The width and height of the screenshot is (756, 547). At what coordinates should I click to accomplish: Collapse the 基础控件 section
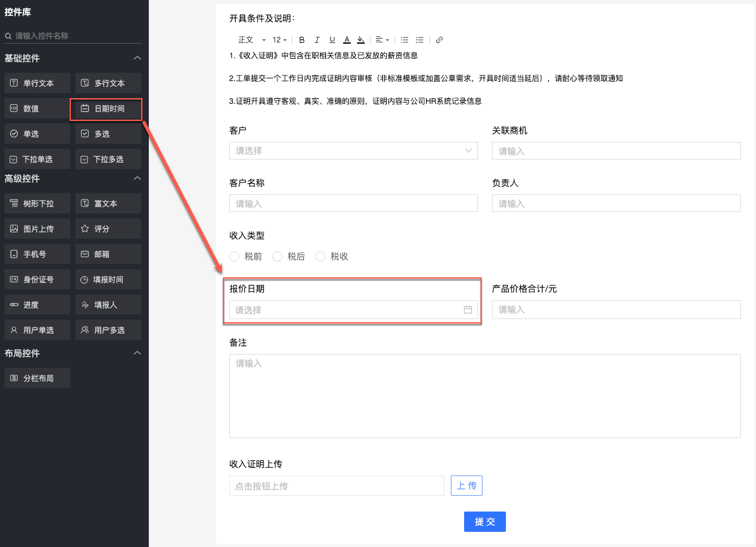[137, 58]
